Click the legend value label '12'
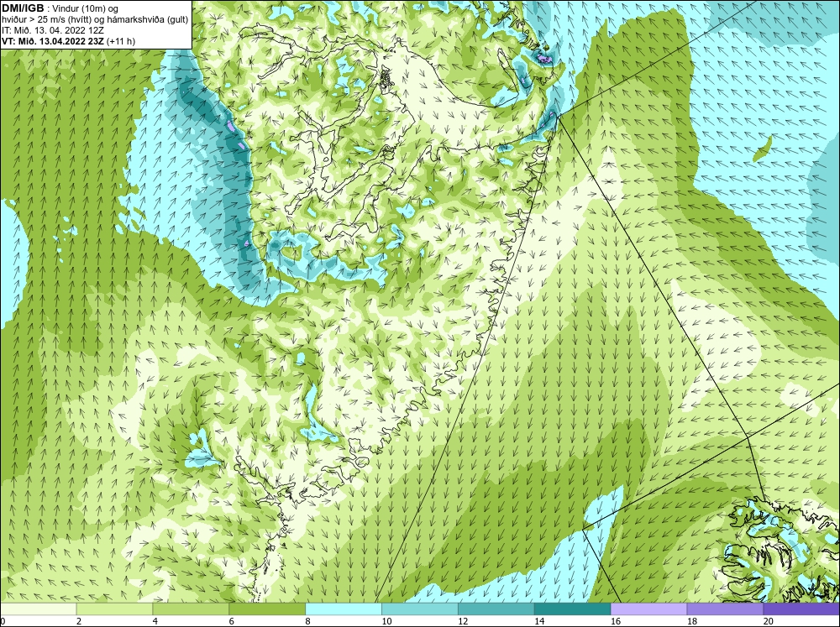 [462, 621]
